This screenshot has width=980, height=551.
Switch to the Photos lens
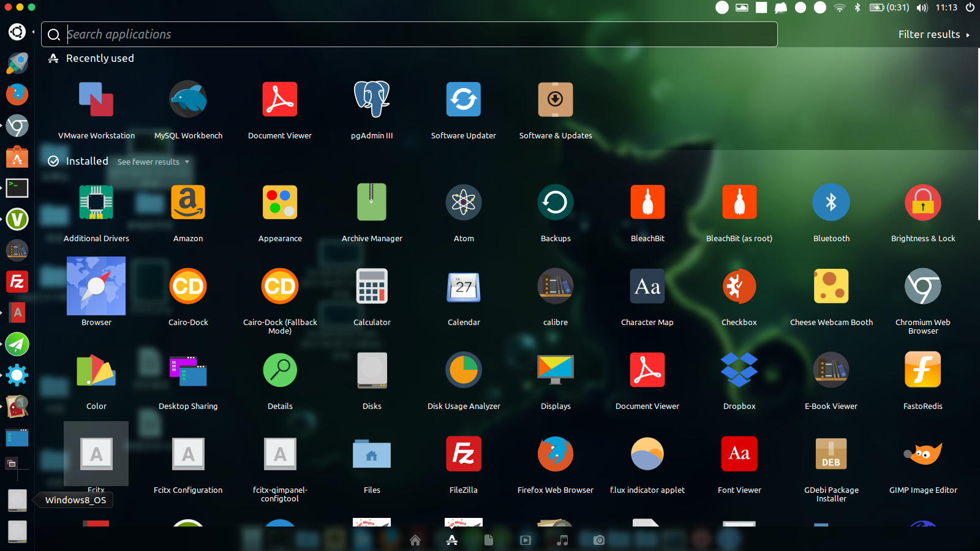point(599,540)
